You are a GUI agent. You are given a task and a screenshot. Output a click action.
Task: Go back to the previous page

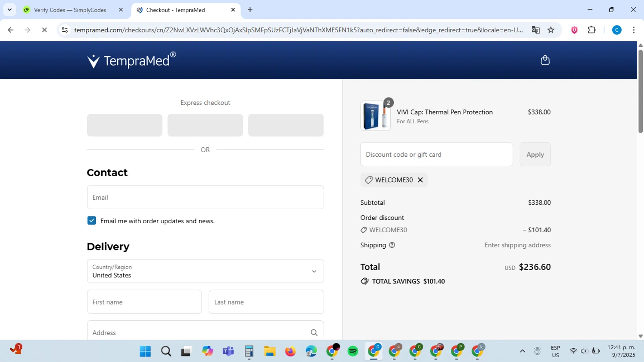point(11,30)
